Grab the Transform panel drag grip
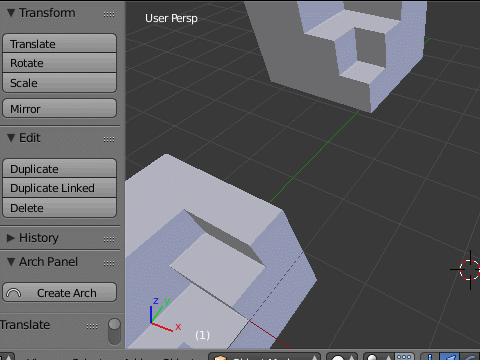The image size is (480, 360). pos(109,14)
